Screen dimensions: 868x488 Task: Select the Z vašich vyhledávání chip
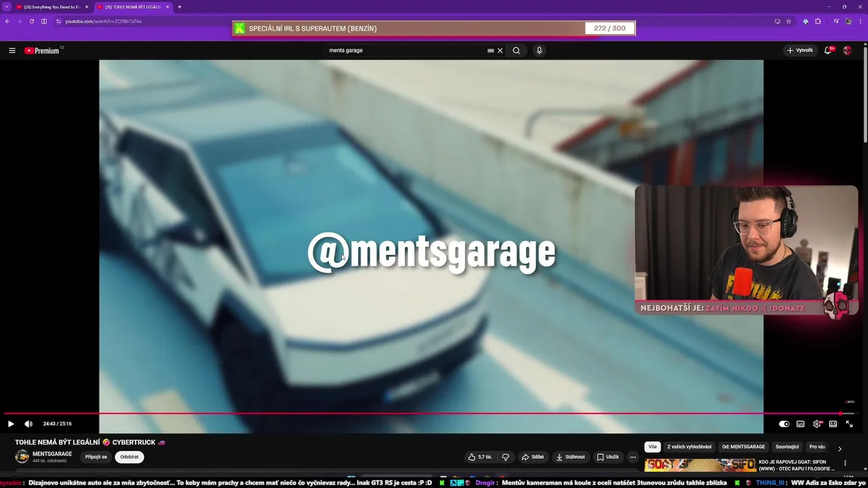pos(690,447)
